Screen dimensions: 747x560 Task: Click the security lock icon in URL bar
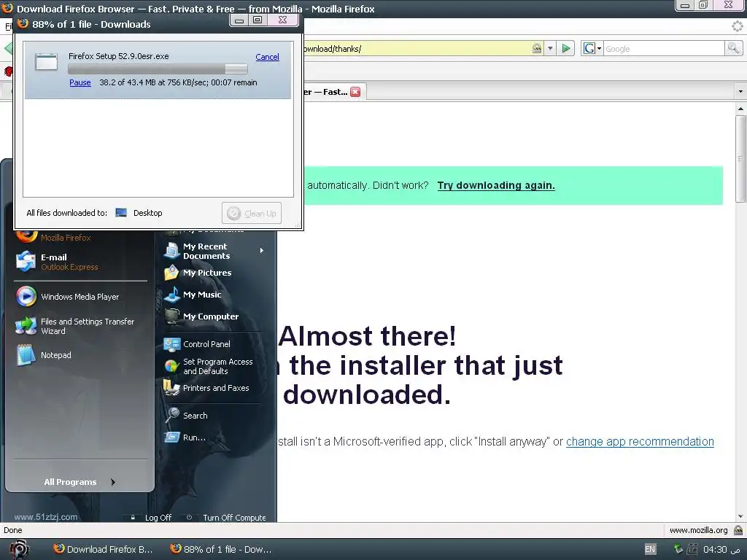pos(537,48)
